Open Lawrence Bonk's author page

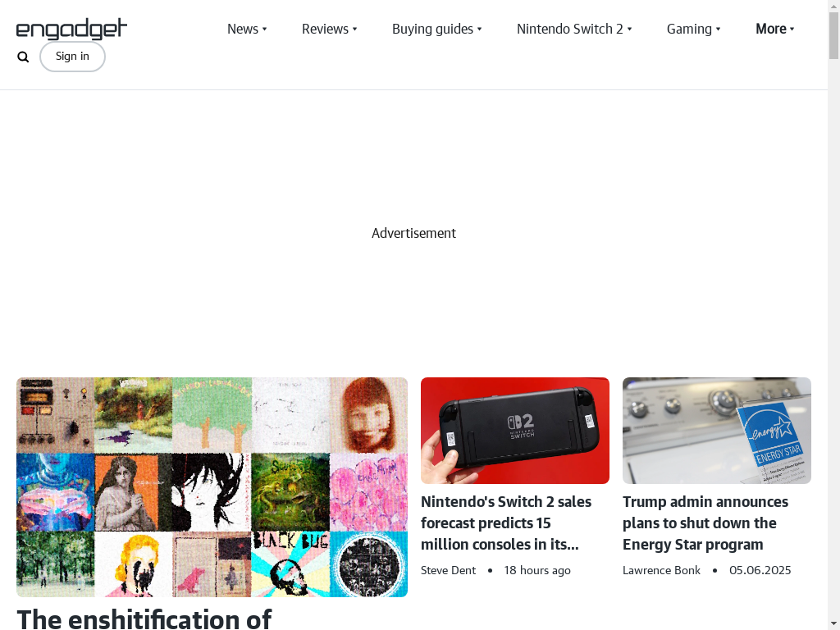pyautogui.click(x=661, y=571)
